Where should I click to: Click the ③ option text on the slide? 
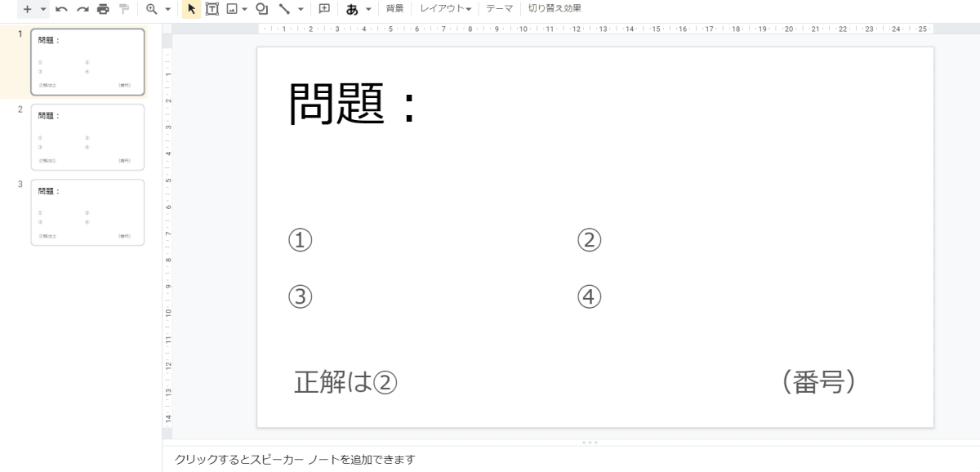[301, 296]
